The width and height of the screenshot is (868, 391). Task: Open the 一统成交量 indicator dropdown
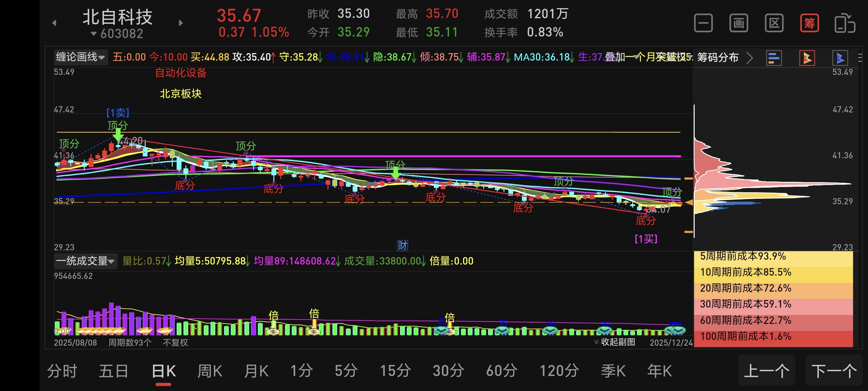point(85,261)
